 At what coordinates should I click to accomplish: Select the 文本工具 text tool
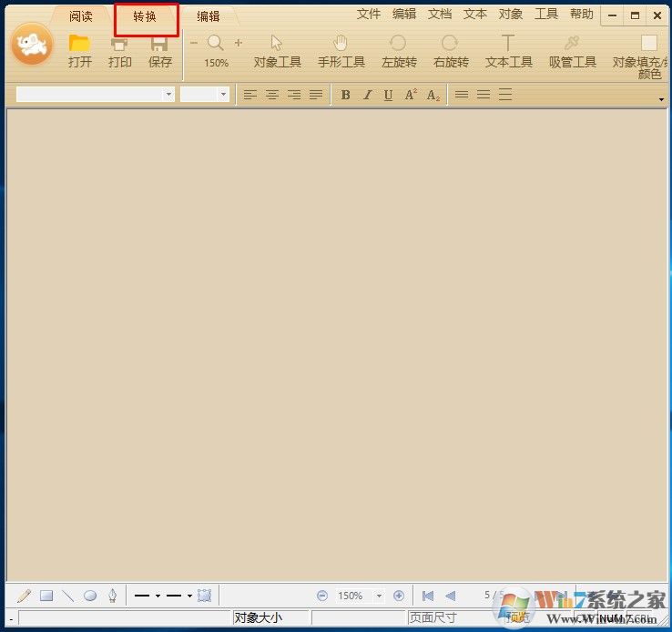508,43
